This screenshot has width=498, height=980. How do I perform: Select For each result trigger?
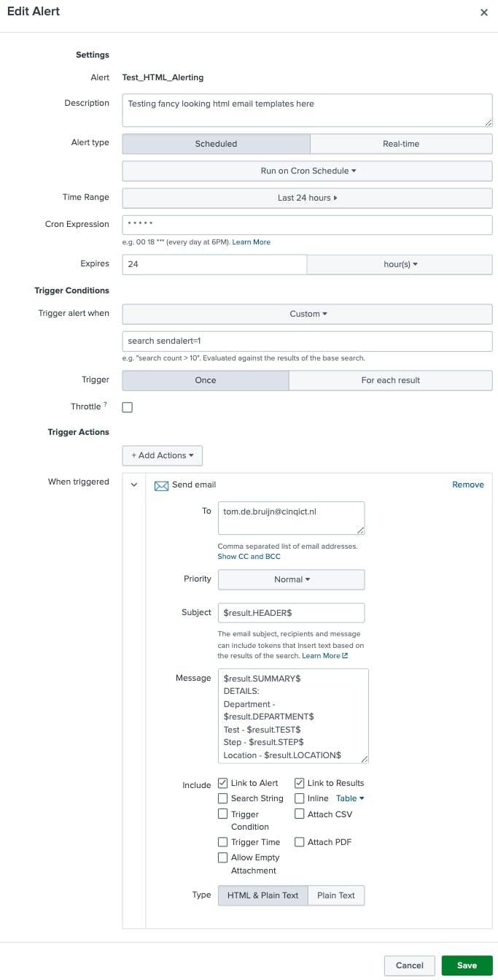(x=390, y=380)
